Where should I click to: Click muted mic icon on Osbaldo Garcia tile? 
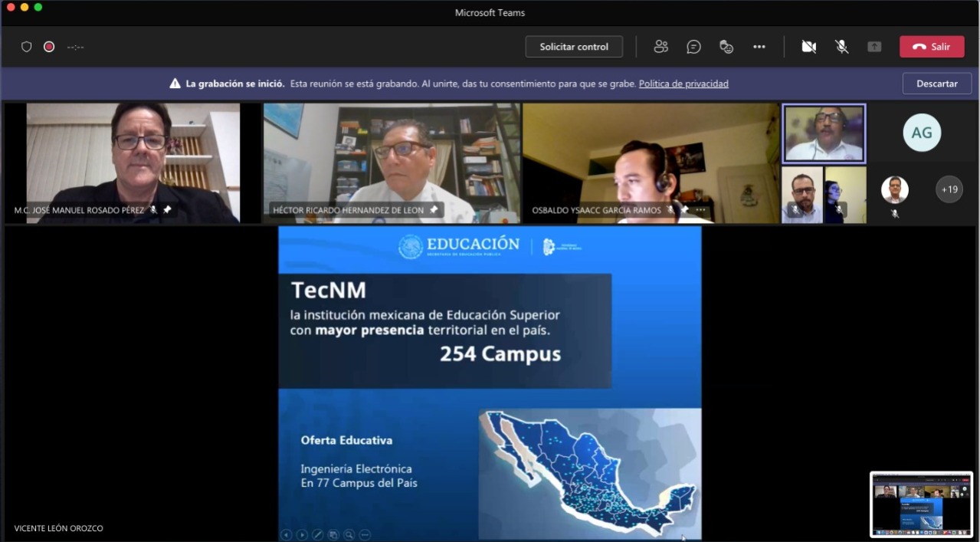pyautogui.click(x=671, y=210)
